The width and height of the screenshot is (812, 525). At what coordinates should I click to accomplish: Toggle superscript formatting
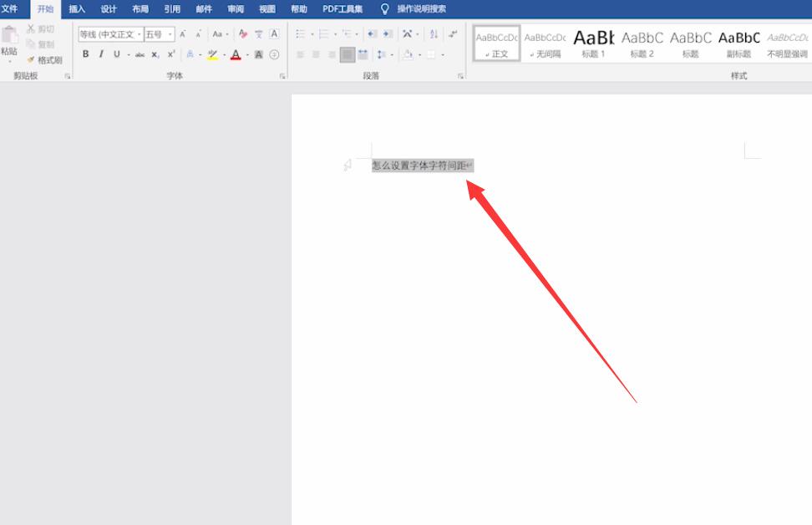(x=171, y=54)
